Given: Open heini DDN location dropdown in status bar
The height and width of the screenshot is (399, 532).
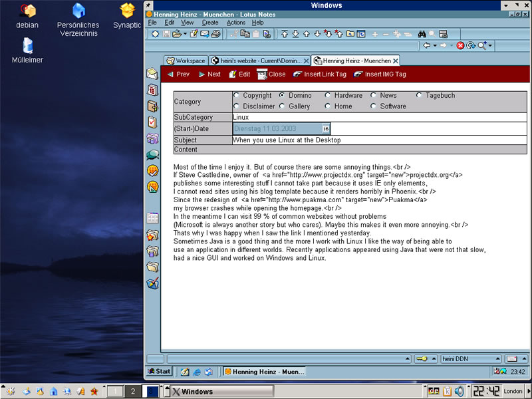Looking at the screenshot, I should (471, 358).
